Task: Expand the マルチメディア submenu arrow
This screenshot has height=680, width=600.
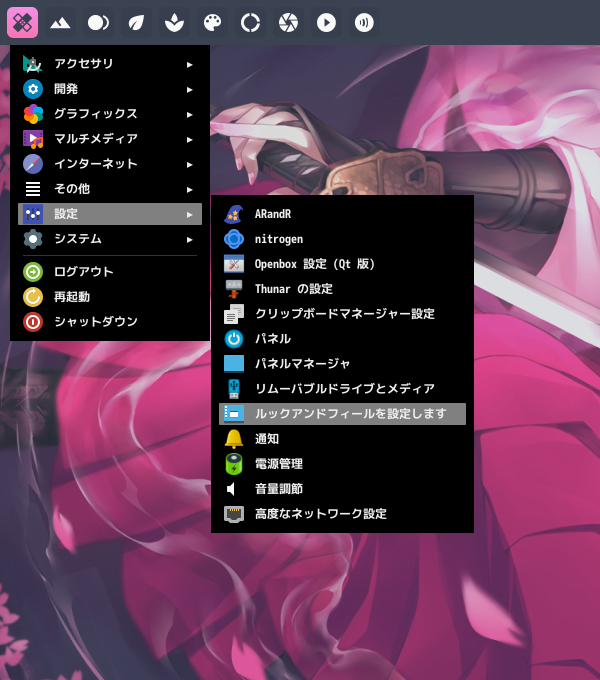Action: (x=189, y=140)
